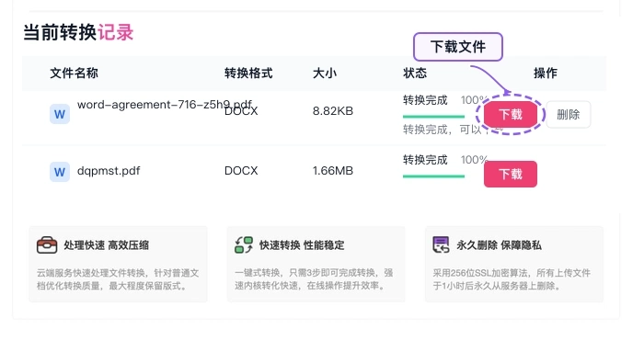Image resolution: width=644 pixels, height=363 pixels.
Task: Click the progress bar in word-agreement row
Action: [x=433, y=117]
